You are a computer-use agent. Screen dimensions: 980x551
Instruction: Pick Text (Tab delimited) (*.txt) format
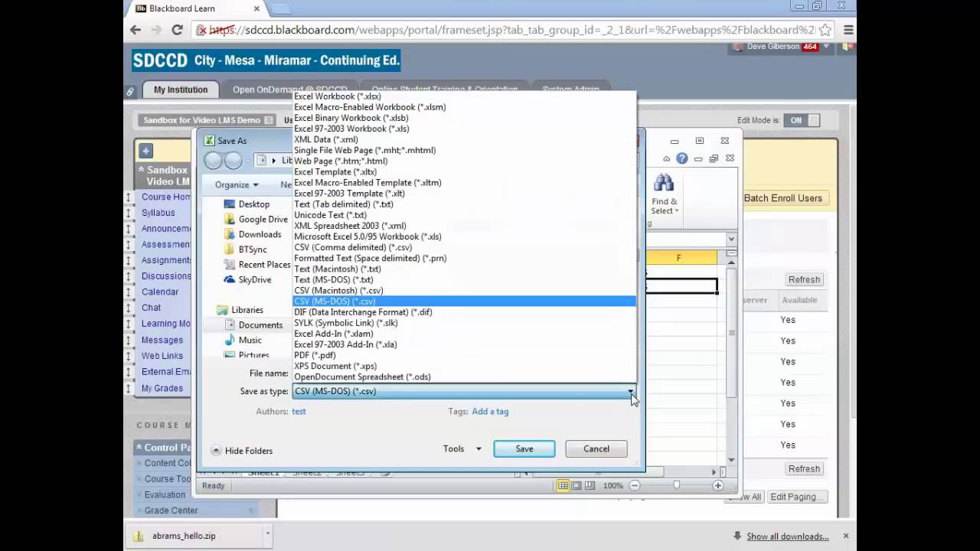(464, 204)
